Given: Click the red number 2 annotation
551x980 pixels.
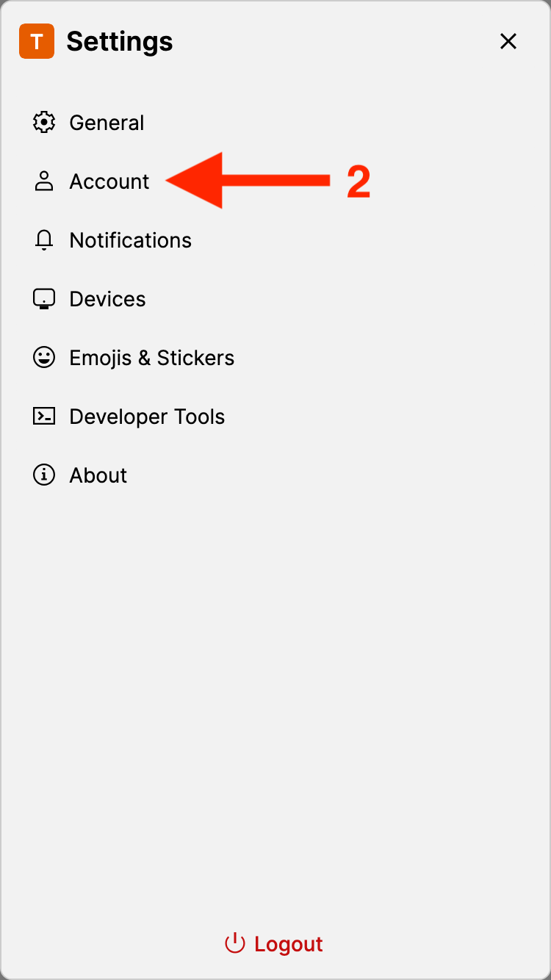Looking at the screenshot, I should 359,182.
